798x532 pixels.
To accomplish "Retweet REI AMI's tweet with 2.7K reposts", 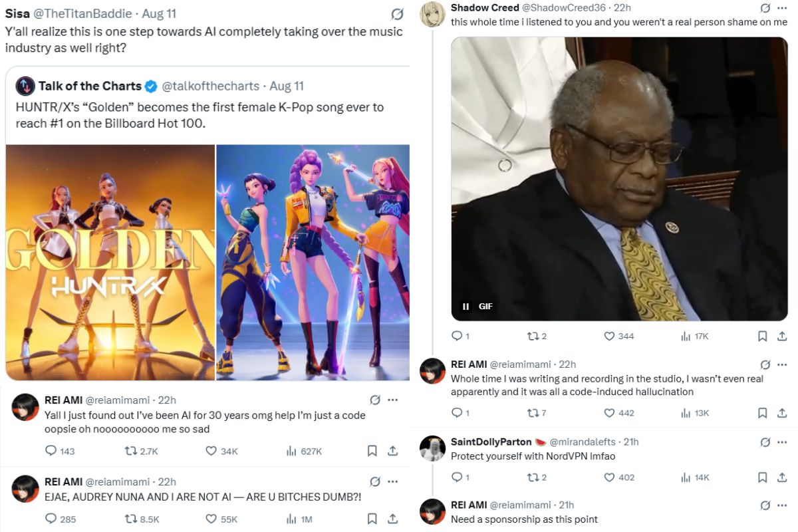I will 132,451.
